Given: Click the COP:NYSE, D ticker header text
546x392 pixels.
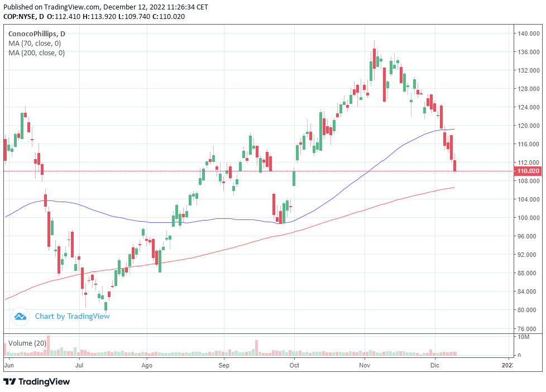Looking at the screenshot, I should tap(23, 16).
